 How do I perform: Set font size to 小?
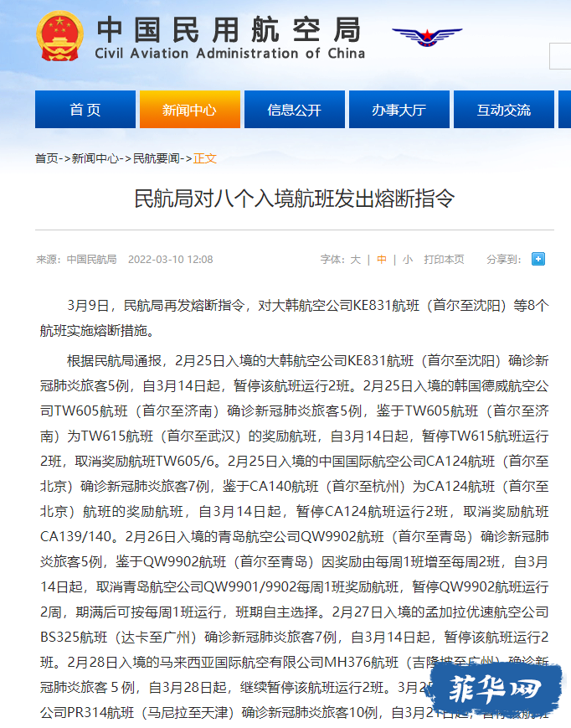click(408, 260)
